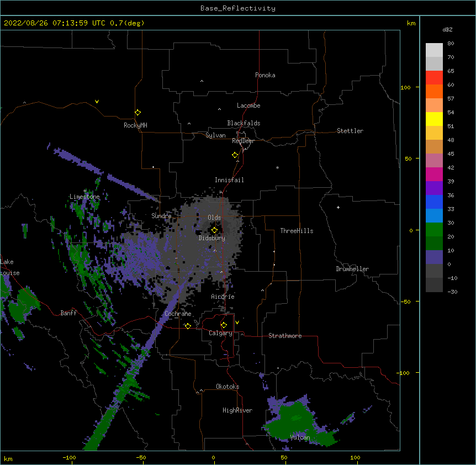Select the green 30–20 dBZ legend band
Viewport: 476px width, 465px height.
click(x=434, y=230)
